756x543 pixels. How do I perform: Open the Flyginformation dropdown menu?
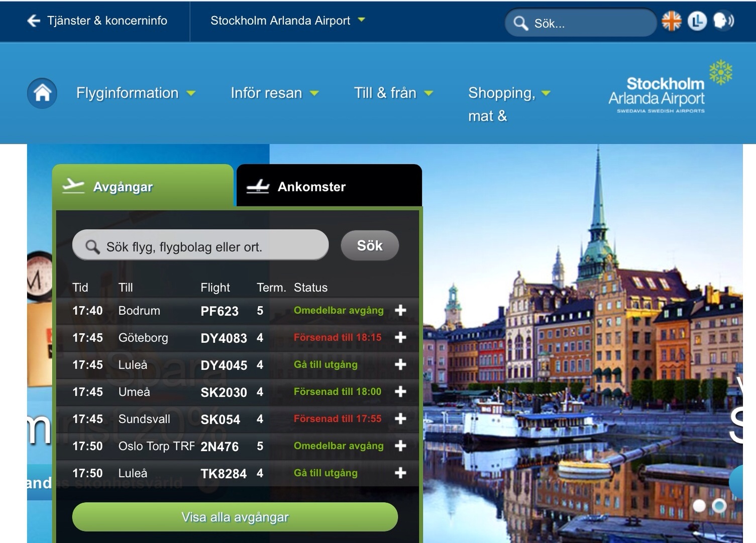tap(136, 93)
